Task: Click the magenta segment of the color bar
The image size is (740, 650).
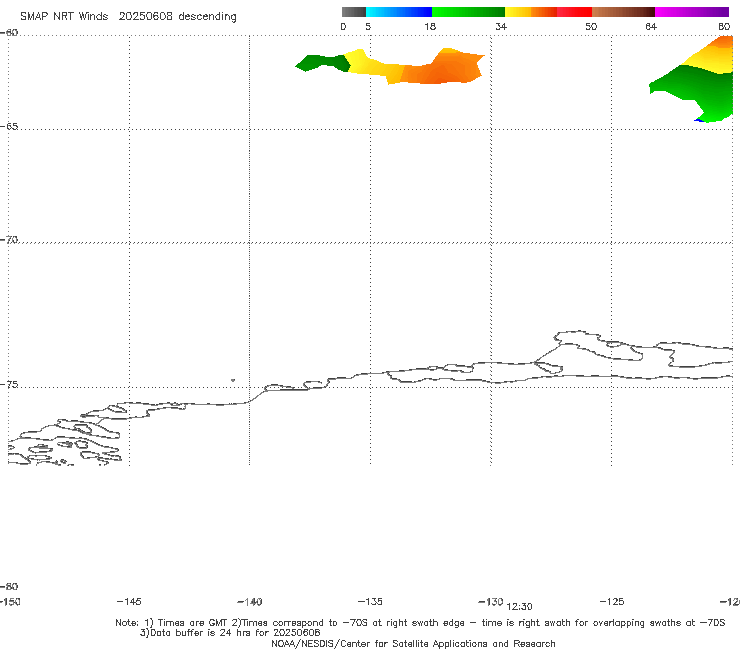Action: [x=692, y=12]
